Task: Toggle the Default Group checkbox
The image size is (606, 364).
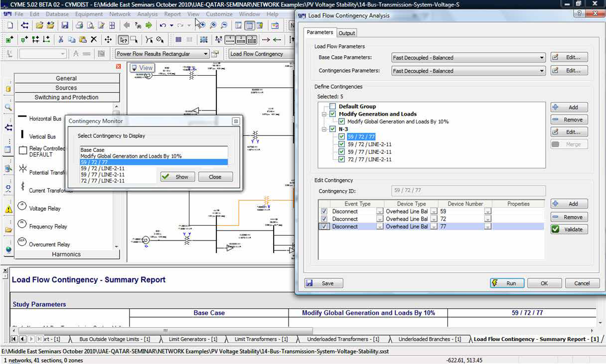Action: (332, 107)
